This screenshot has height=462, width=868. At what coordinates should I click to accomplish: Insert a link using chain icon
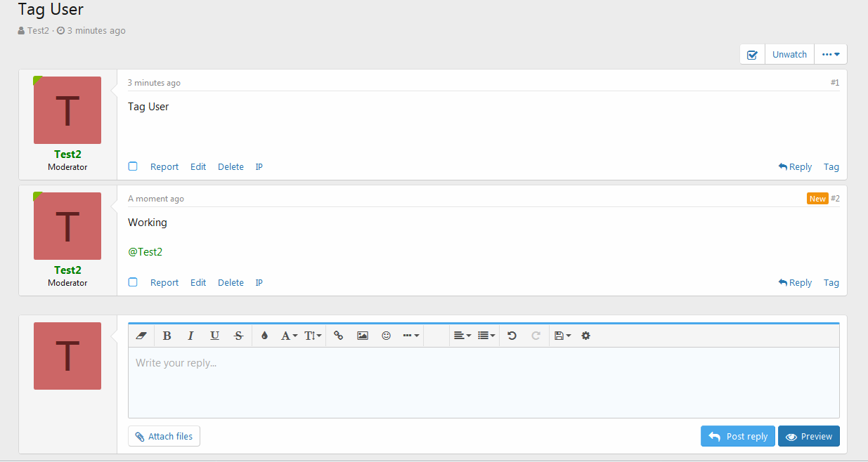coord(338,336)
